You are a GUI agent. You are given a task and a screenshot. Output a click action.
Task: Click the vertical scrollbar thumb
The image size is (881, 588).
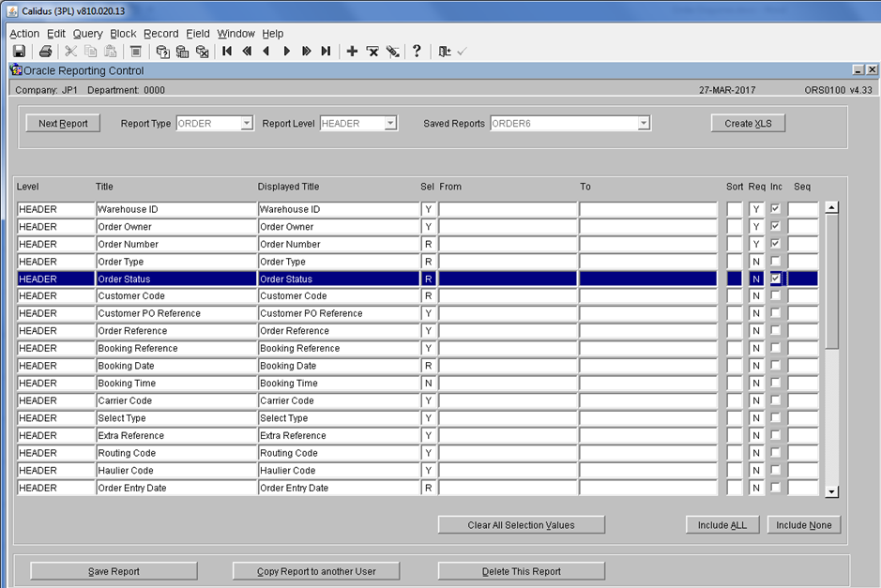pyautogui.click(x=831, y=280)
